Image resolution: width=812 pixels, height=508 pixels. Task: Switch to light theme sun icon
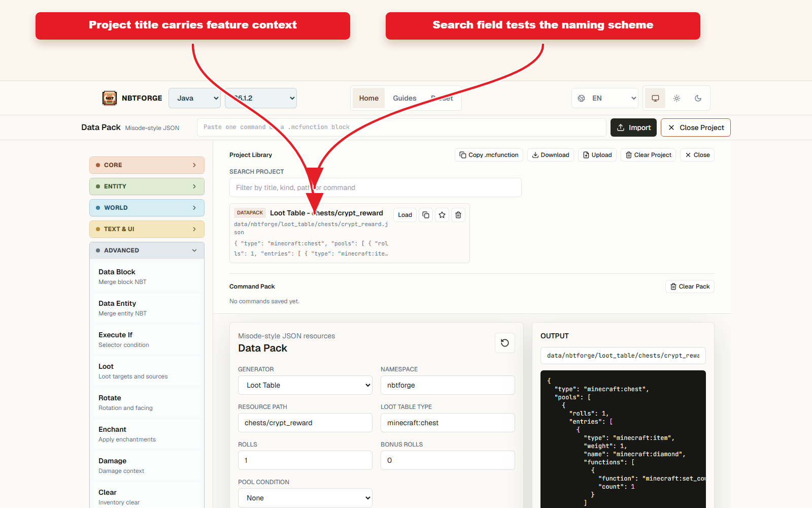pyautogui.click(x=676, y=98)
